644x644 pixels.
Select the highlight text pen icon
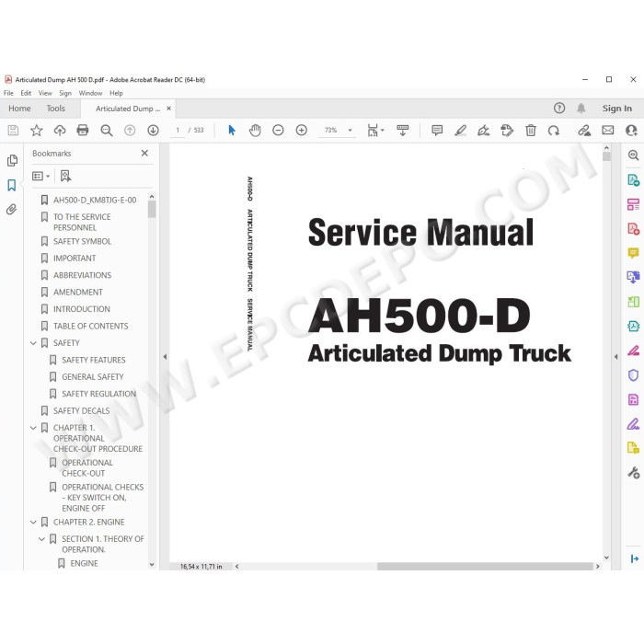[460, 131]
